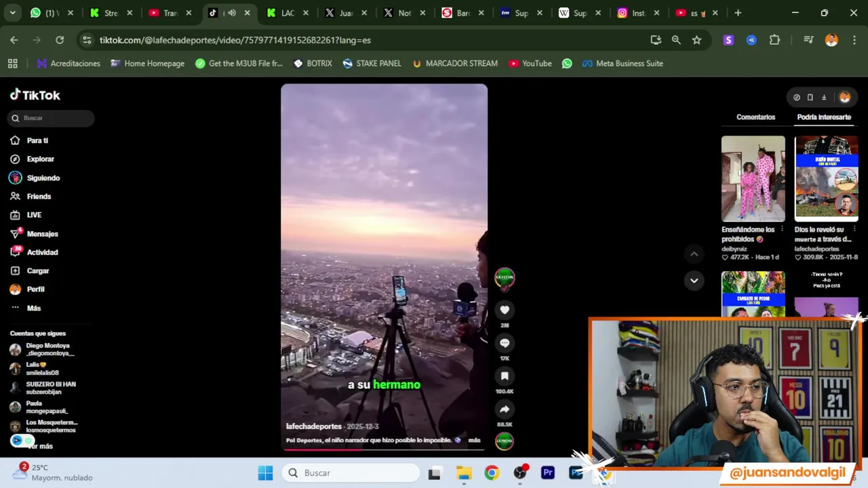Open options for Dios le reveló video
This screenshot has width=868, height=488.
point(854,230)
